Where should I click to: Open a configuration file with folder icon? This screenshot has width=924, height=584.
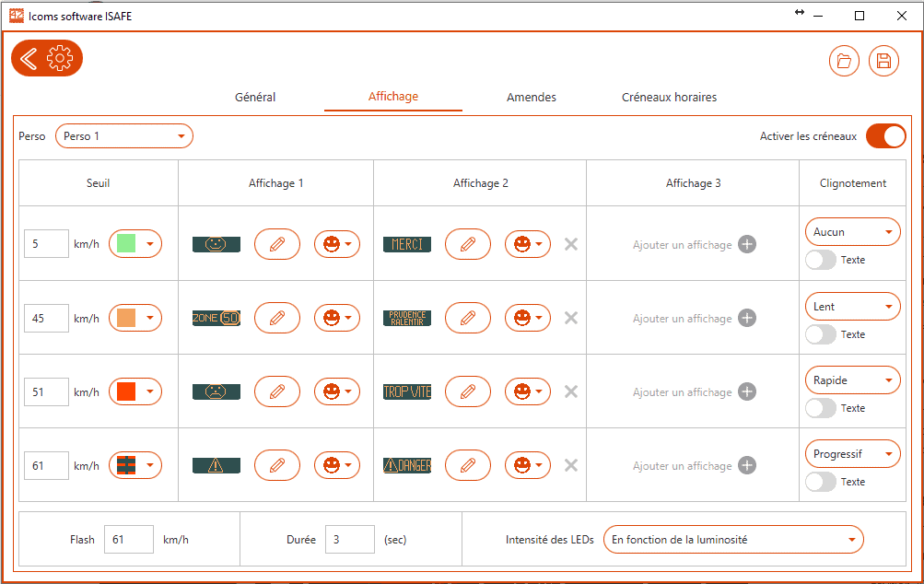(844, 61)
